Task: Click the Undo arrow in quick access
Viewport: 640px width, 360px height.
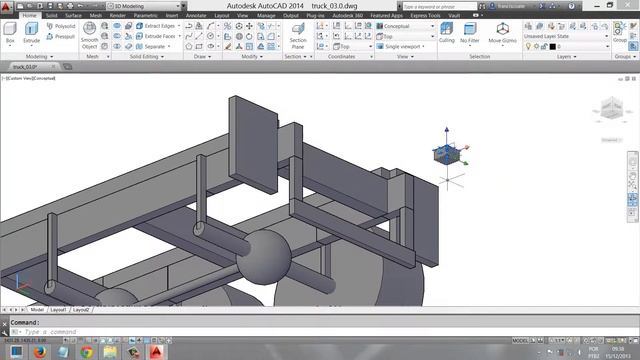Action: click(81, 6)
